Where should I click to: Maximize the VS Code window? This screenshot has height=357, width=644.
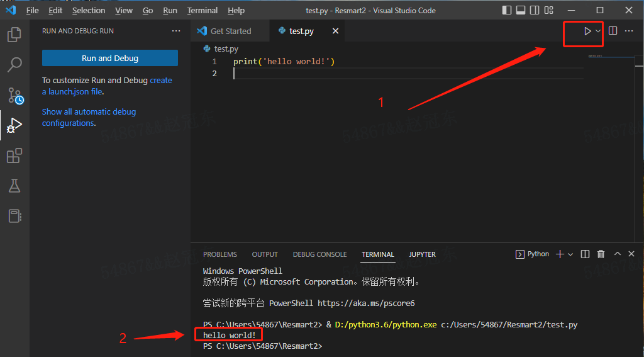click(x=600, y=10)
